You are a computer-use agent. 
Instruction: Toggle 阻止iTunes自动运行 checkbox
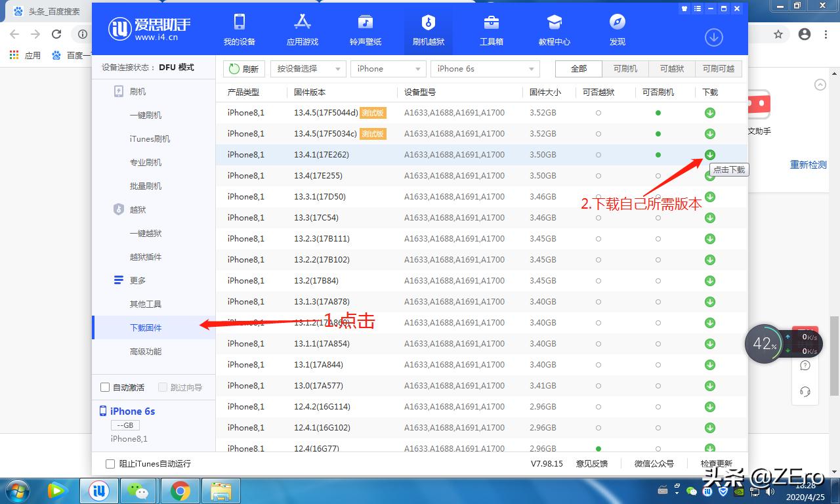110,464
